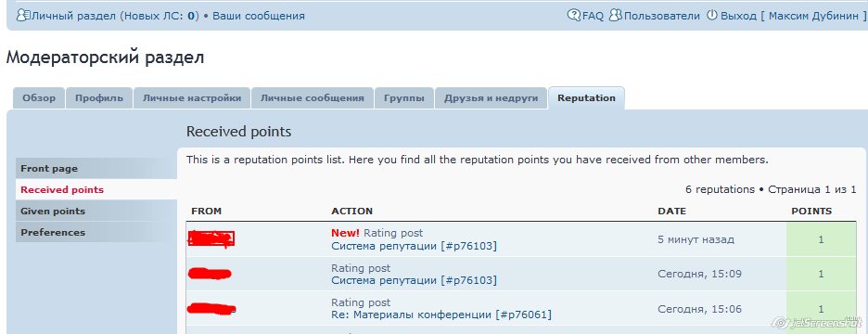Click the personal section user icon
The image size is (868, 334).
point(22,16)
